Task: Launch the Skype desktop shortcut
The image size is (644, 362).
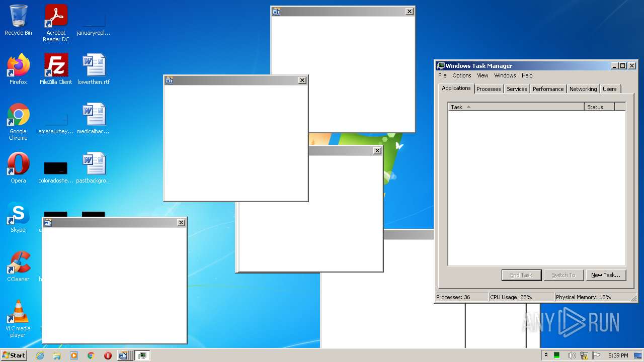Action: [x=18, y=217]
